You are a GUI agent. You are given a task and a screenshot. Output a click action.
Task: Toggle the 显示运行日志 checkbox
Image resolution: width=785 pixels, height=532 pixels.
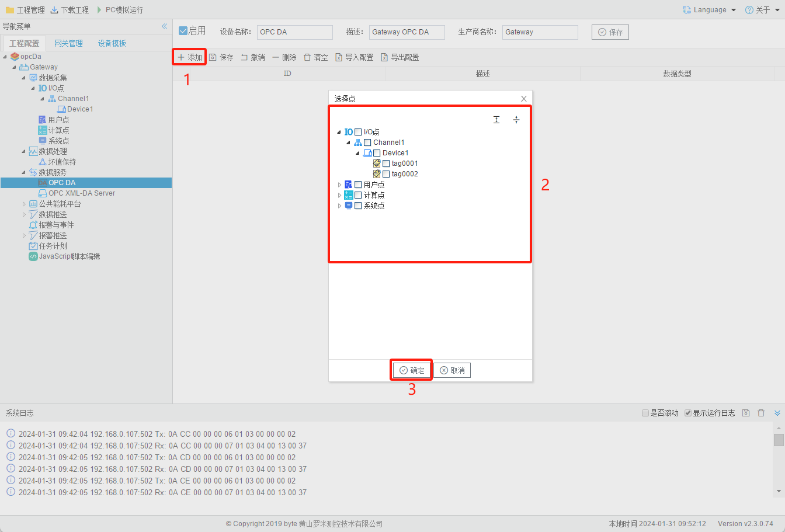coord(688,413)
